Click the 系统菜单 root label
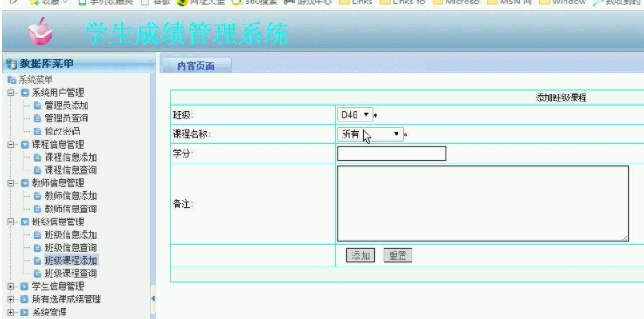This screenshot has height=319, width=644. click(36, 80)
